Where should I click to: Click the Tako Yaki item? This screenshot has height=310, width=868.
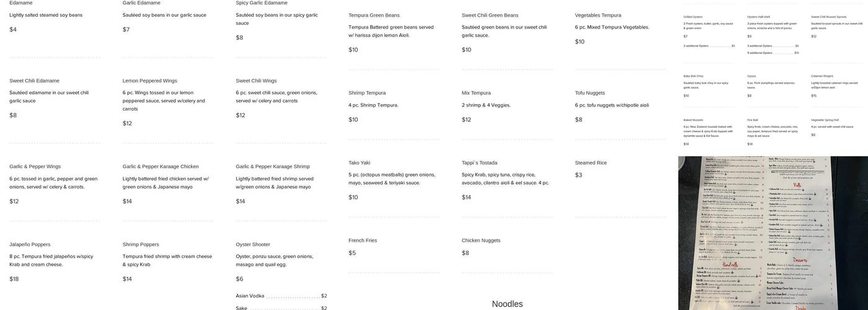[x=359, y=162]
